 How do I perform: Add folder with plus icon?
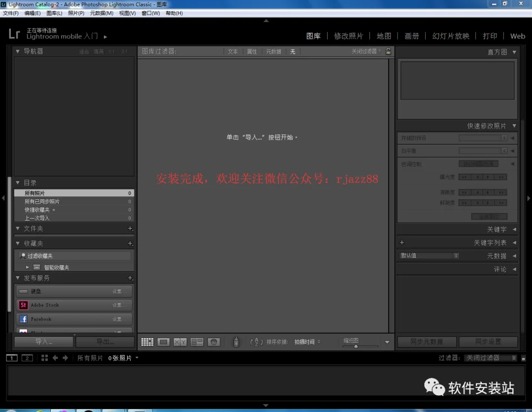point(130,228)
